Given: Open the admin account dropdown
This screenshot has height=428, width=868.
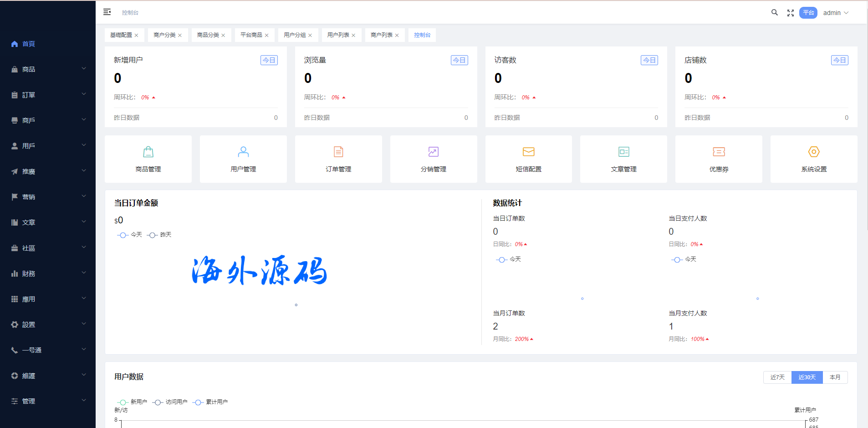Looking at the screenshot, I should [836, 13].
